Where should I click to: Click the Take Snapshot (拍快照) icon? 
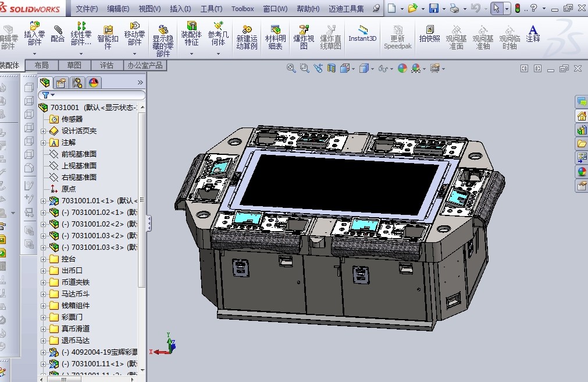(x=430, y=32)
